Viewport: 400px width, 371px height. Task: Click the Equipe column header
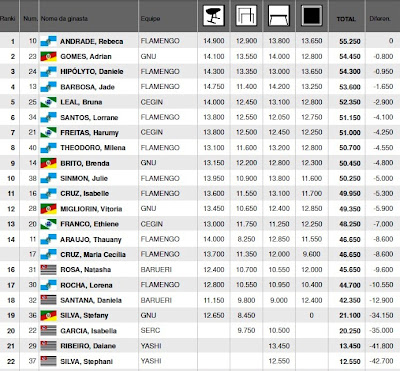150,19
